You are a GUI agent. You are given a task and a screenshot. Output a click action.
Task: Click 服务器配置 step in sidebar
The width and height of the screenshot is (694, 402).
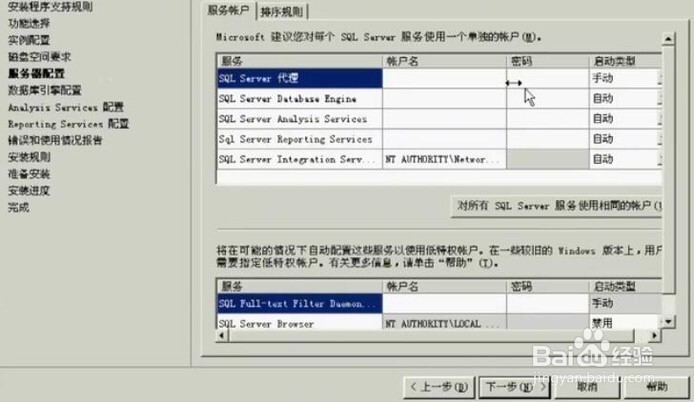37,73
